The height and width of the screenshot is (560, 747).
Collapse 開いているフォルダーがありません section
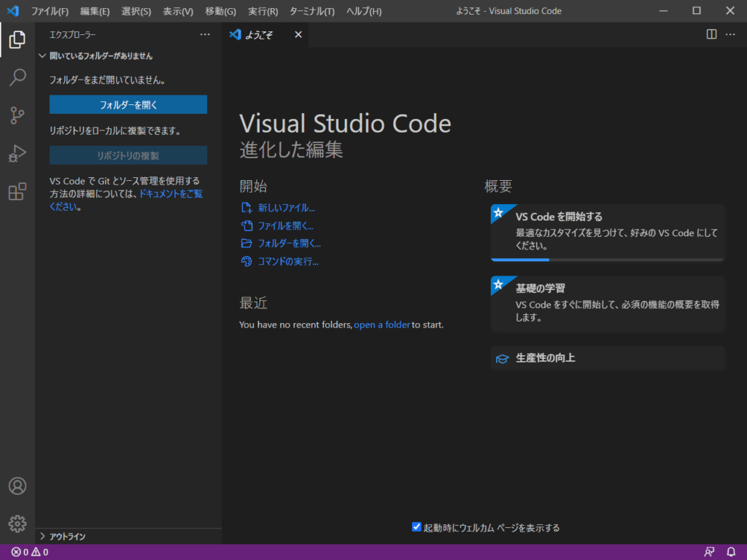101,55
